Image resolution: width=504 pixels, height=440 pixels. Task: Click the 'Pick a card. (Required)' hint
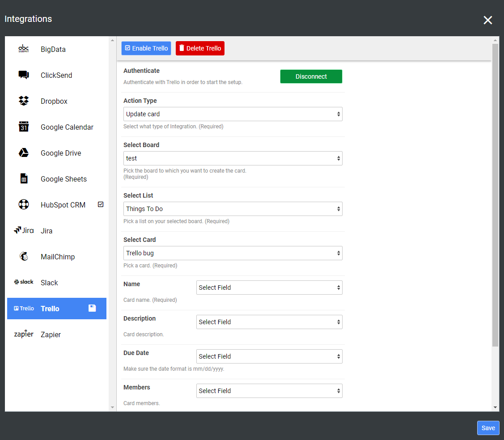point(150,266)
